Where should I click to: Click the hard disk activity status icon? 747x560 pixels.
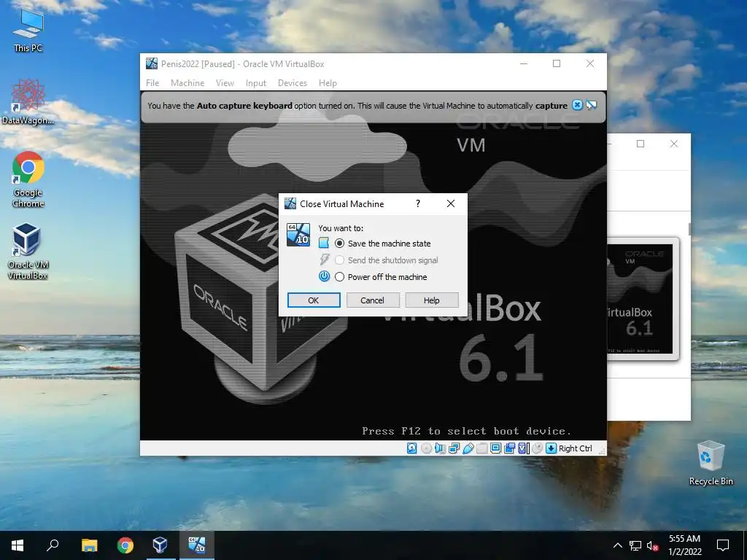point(412,448)
